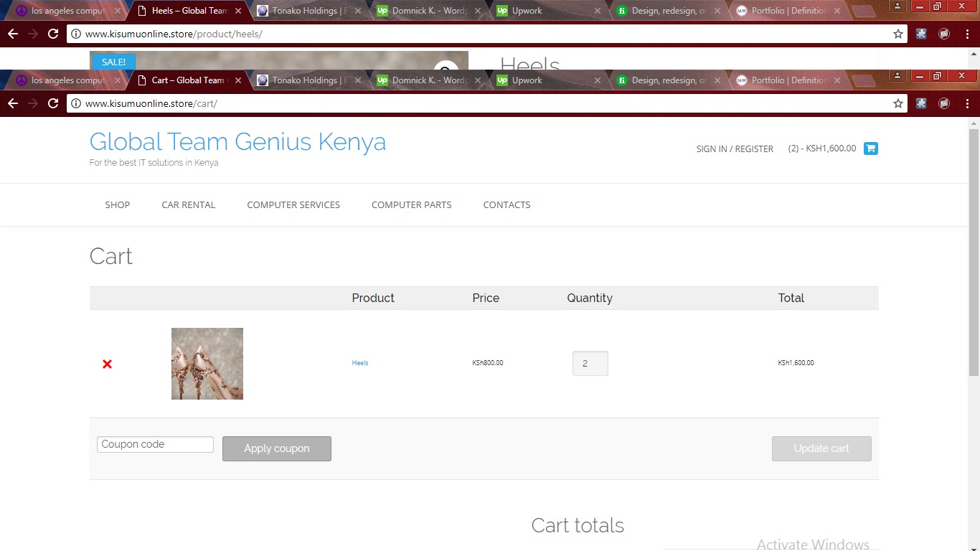Go to the Contacts page

(507, 204)
